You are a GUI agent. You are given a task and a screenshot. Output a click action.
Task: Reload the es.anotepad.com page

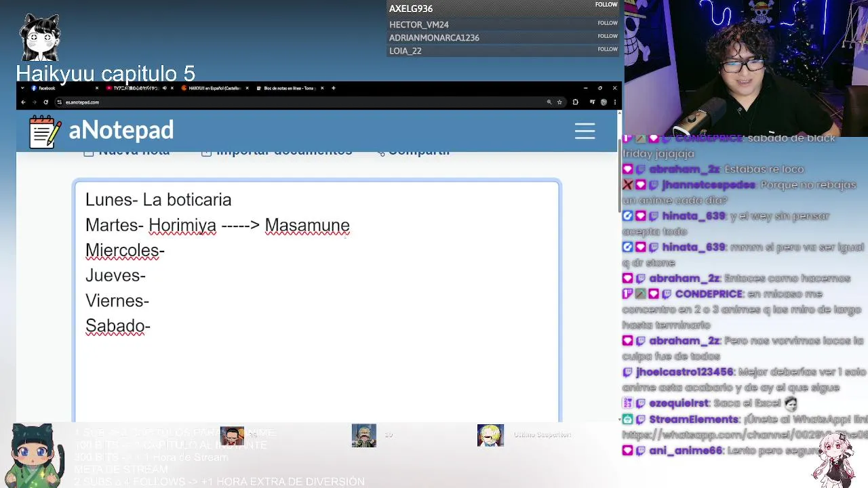click(x=45, y=102)
